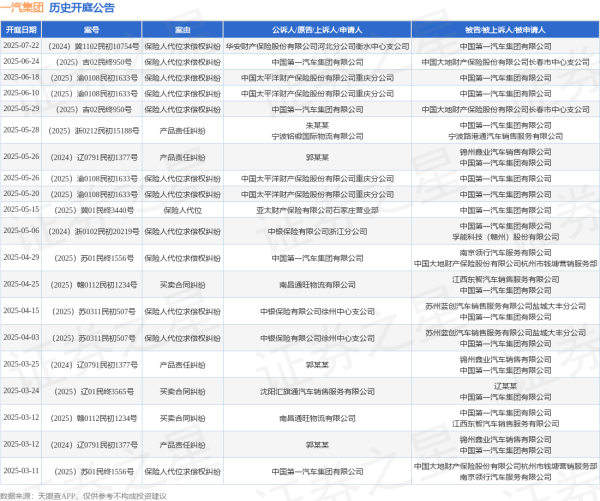Select the 2025-03-11 hearing date cell

(21, 469)
